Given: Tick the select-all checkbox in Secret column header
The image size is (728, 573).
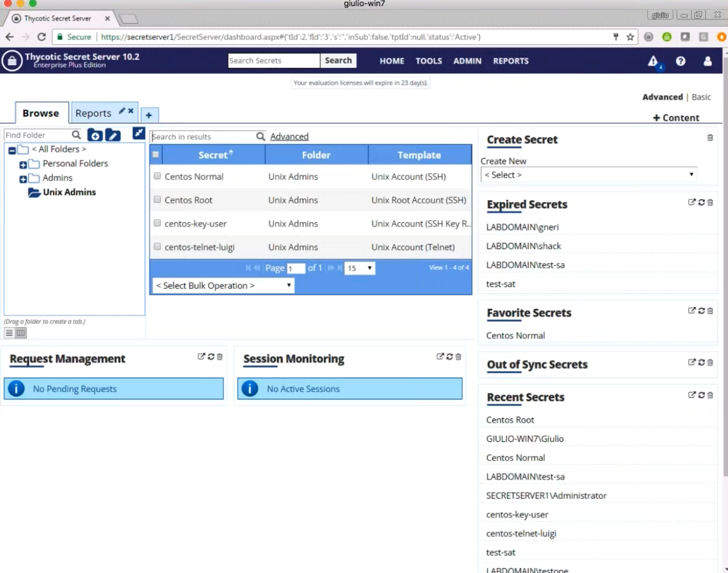Looking at the screenshot, I should tap(155, 154).
